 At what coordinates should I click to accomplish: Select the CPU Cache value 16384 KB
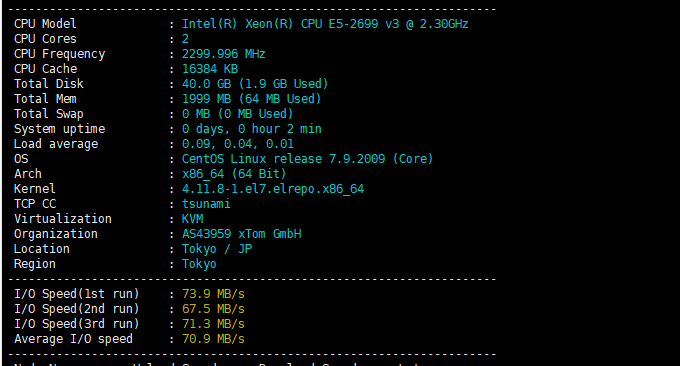coord(210,69)
